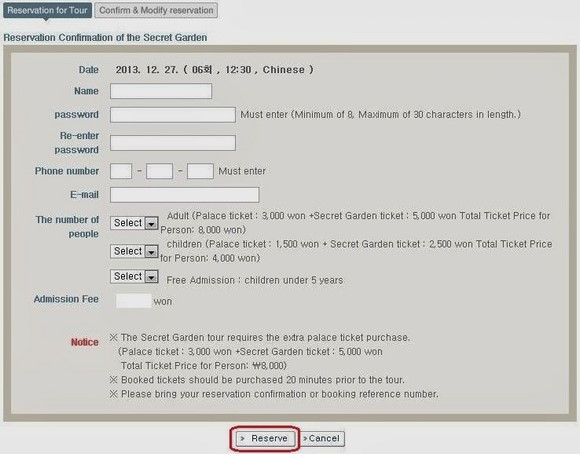
Task: Click the Cancel button's arrow icon
Action: pyautogui.click(x=305, y=438)
